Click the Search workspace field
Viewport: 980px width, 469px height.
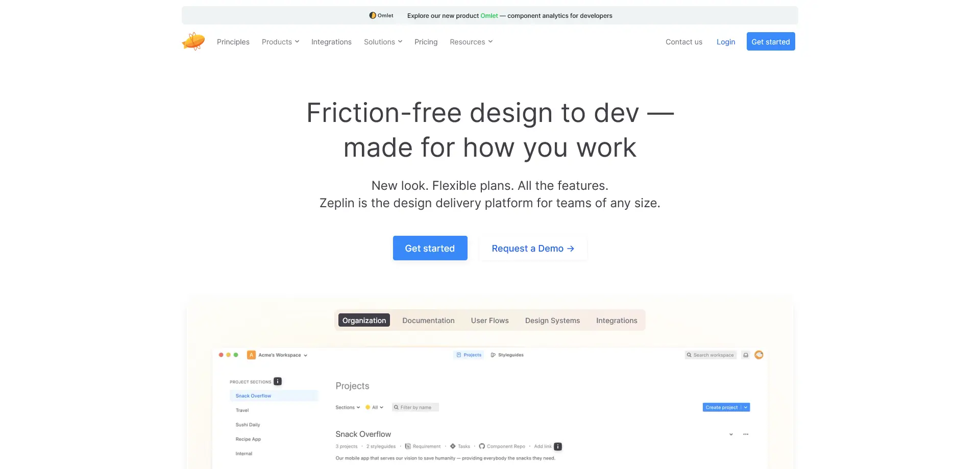click(x=710, y=355)
